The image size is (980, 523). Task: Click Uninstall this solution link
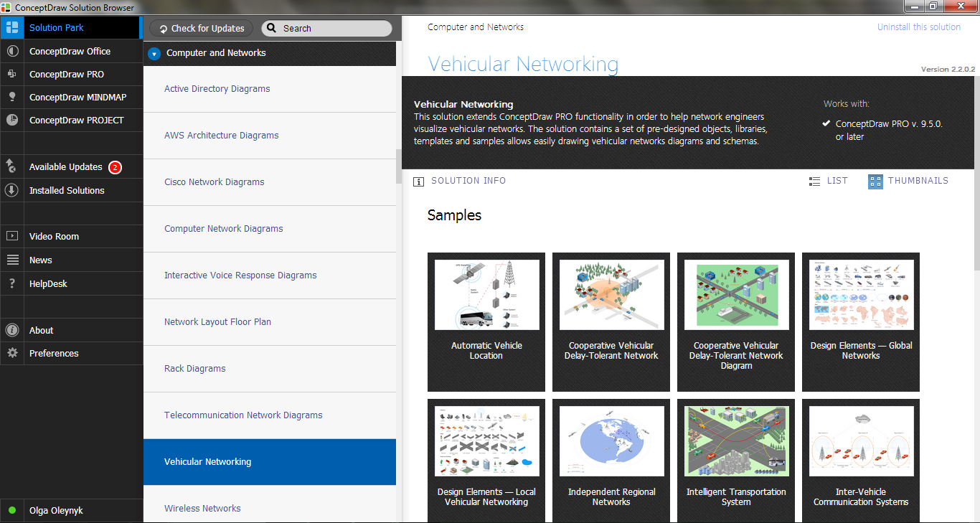point(918,27)
